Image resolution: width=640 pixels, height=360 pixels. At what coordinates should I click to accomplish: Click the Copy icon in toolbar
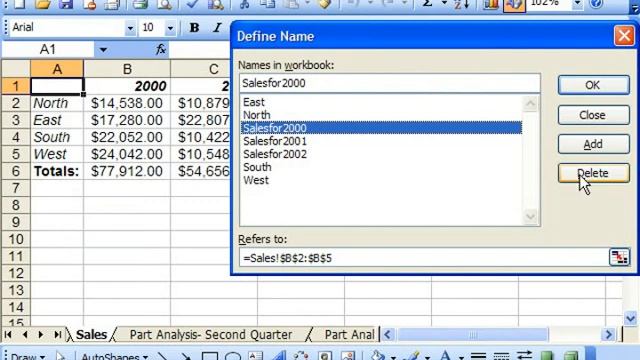267,4
